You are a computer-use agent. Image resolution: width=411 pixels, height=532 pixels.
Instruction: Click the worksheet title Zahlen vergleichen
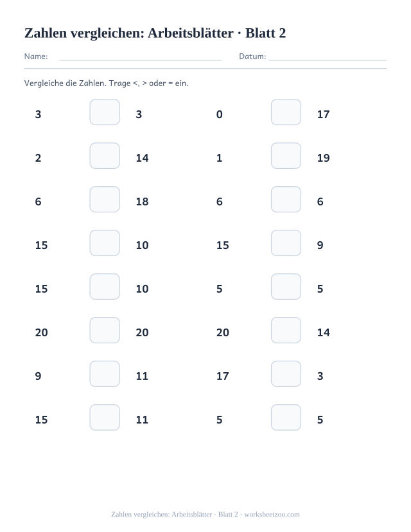coord(155,33)
